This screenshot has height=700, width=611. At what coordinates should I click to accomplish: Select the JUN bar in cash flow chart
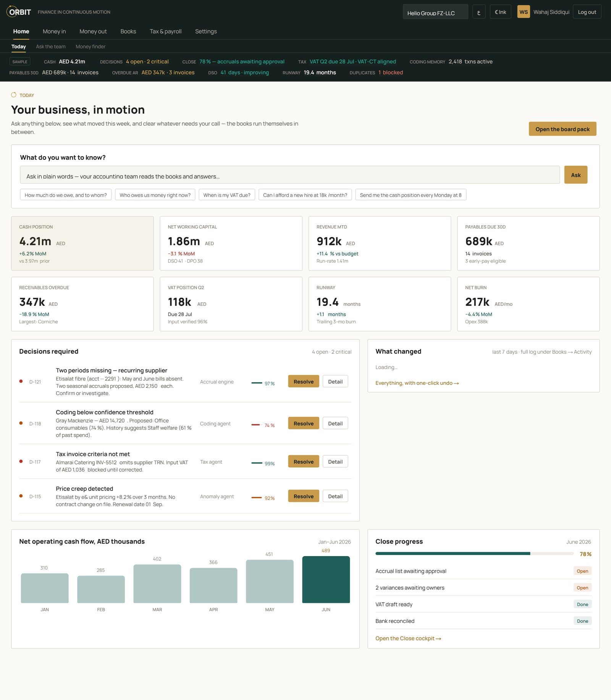click(326, 579)
